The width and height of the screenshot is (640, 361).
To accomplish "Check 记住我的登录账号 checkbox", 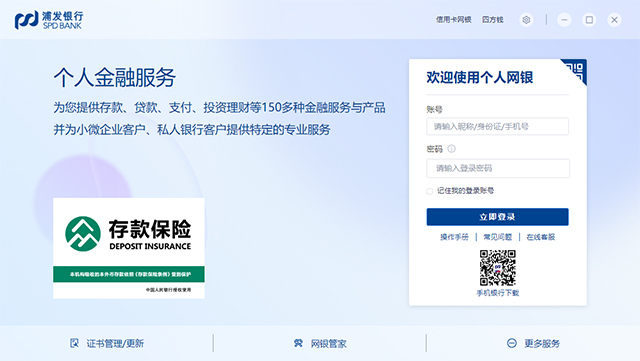I will pyautogui.click(x=429, y=191).
